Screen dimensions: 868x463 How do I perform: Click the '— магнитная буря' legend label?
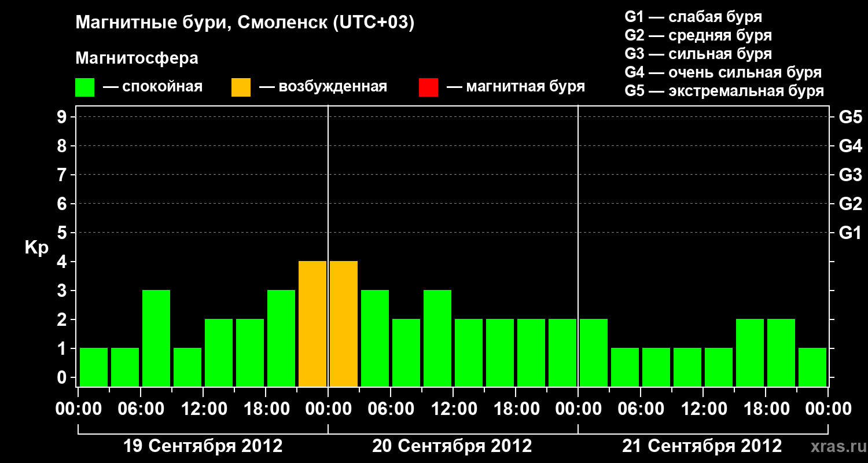[x=516, y=87]
